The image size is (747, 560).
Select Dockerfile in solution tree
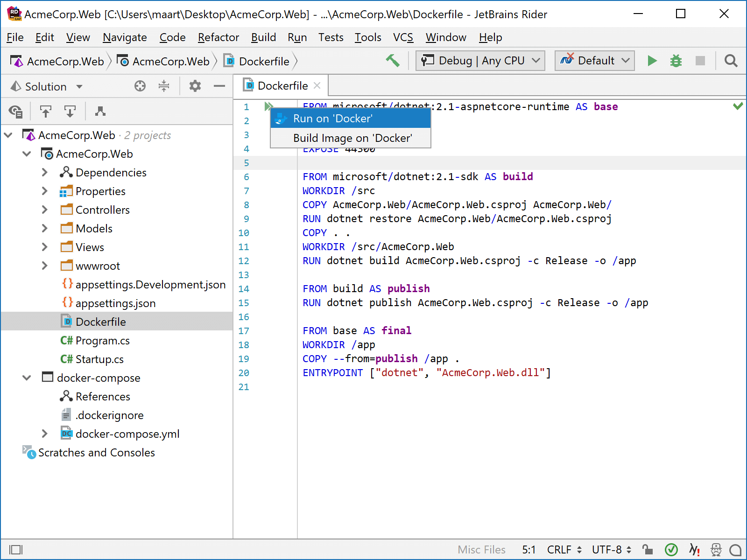pyautogui.click(x=93, y=322)
